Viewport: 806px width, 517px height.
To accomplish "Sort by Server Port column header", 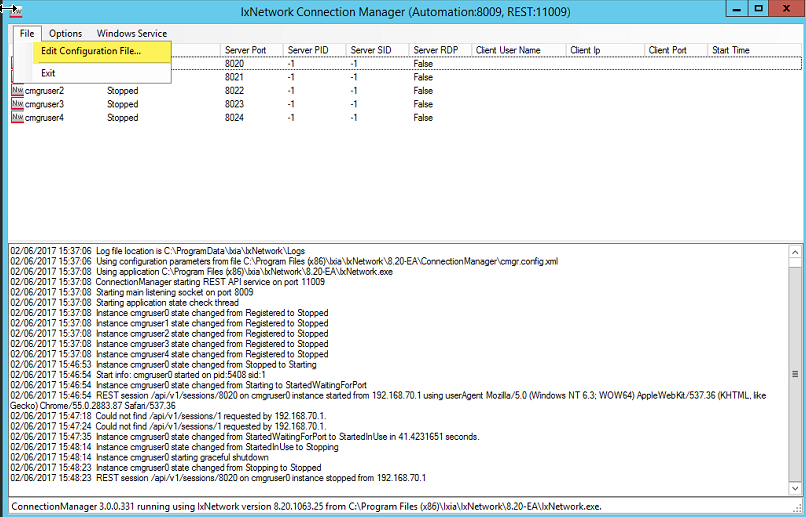I will [246, 50].
